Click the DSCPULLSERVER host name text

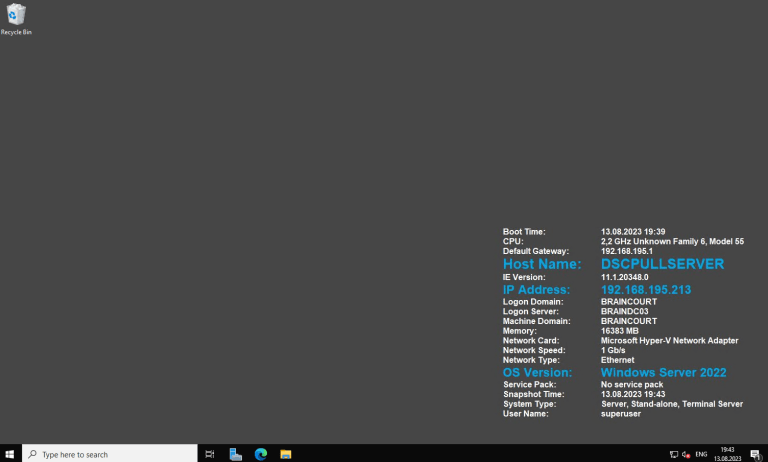click(x=662, y=264)
